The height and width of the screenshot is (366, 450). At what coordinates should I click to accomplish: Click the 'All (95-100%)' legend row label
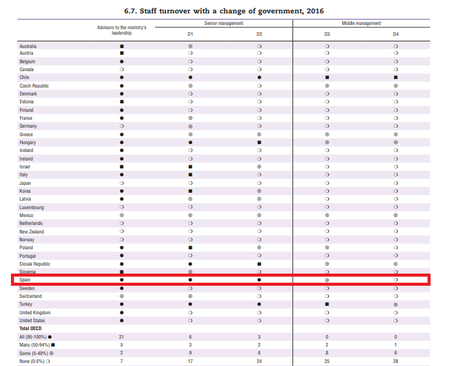coord(33,337)
